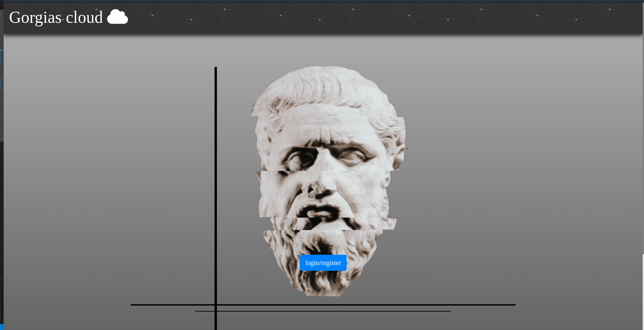
Task: Click the word "cloud" in the title
Action: click(84, 17)
